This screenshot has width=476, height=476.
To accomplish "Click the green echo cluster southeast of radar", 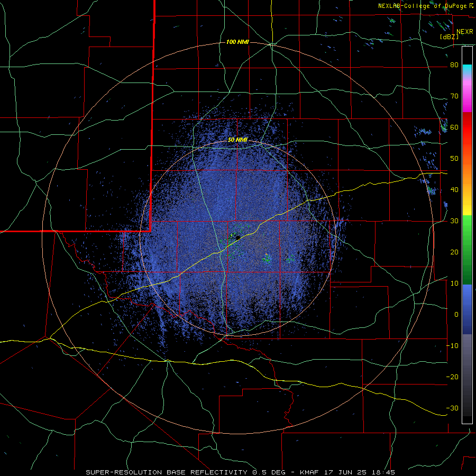I will point(267,259).
